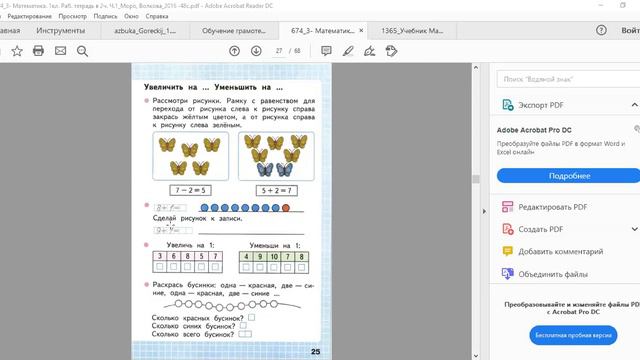Click the 5 + 2 = 7 equation frame
Viewport: 640px width, 360px height.
coord(277,190)
